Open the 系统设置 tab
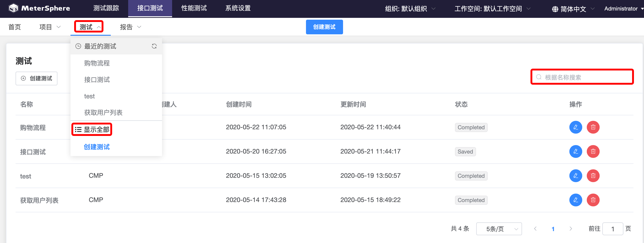Image resolution: width=644 pixels, height=243 pixels. (x=238, y=8)
